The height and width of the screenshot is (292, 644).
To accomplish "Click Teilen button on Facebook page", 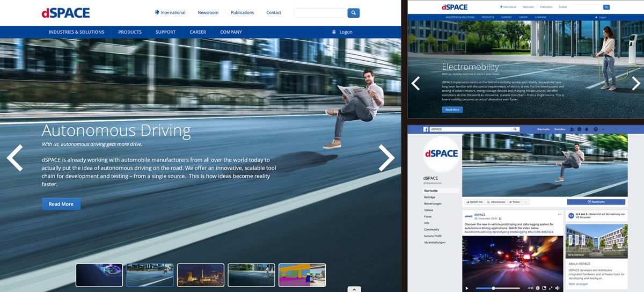I will point(514,202).
